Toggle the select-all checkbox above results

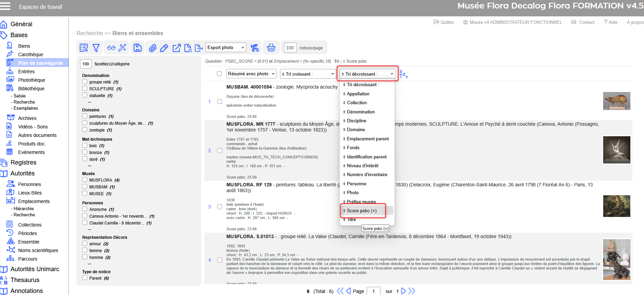click(x=219, y=74)
